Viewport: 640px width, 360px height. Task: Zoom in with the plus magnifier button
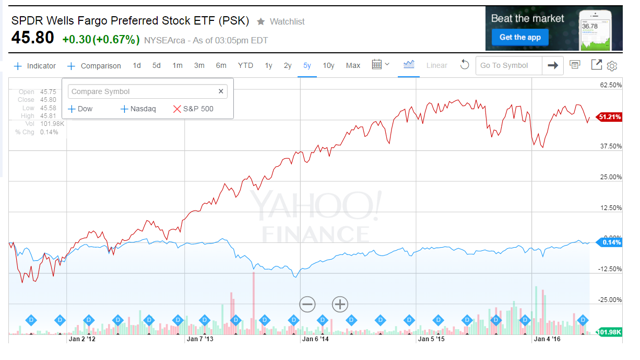(340, 304)
